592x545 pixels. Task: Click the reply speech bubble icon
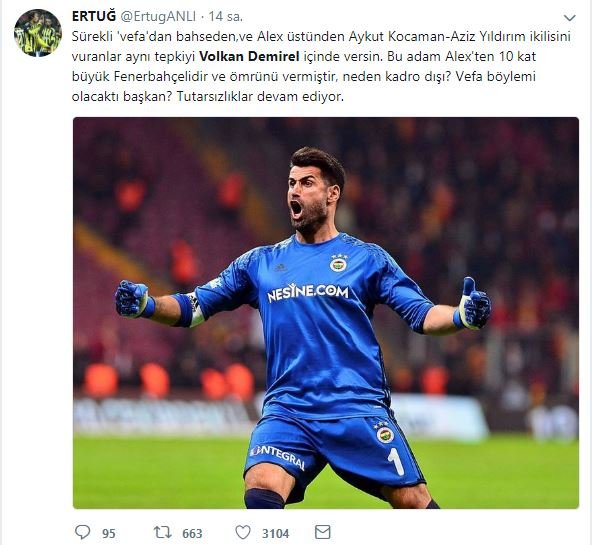[x=82, y=532]
